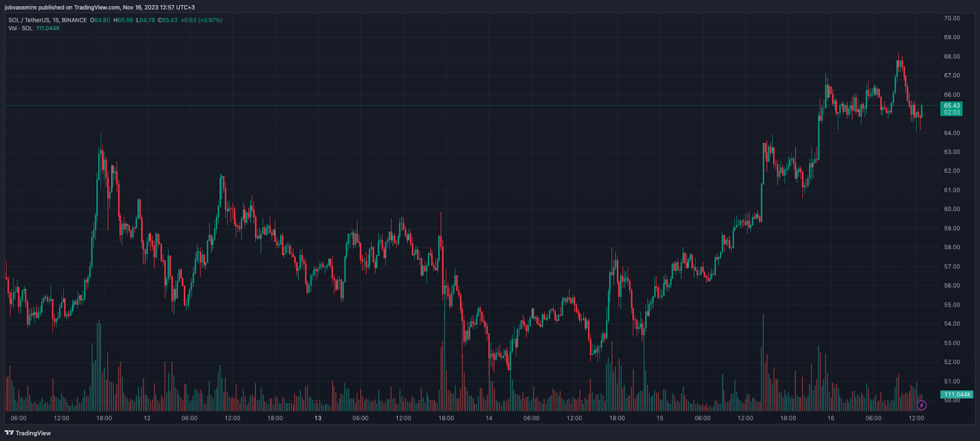Viewport: 980px width, 441px height.
Task: Click the 111.044K volume badge on price axis
Action: click(x=956, y=394)
